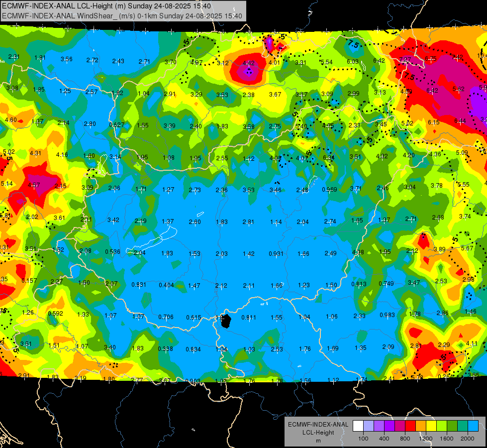Screen dimensions: 487x448
Task: Click the wind shear value 4.57
Action: click(34, 185)
